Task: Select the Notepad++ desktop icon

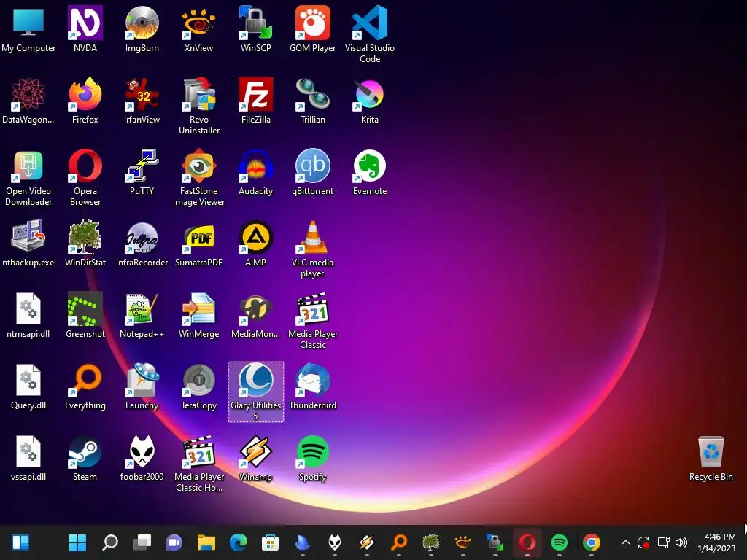Action: point(142,314)
